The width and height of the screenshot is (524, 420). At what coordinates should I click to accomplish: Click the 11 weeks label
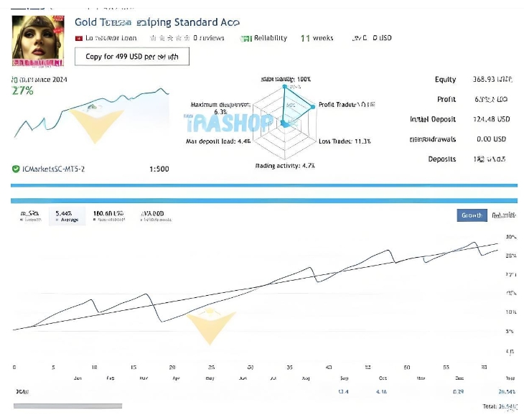click(317, 38)
